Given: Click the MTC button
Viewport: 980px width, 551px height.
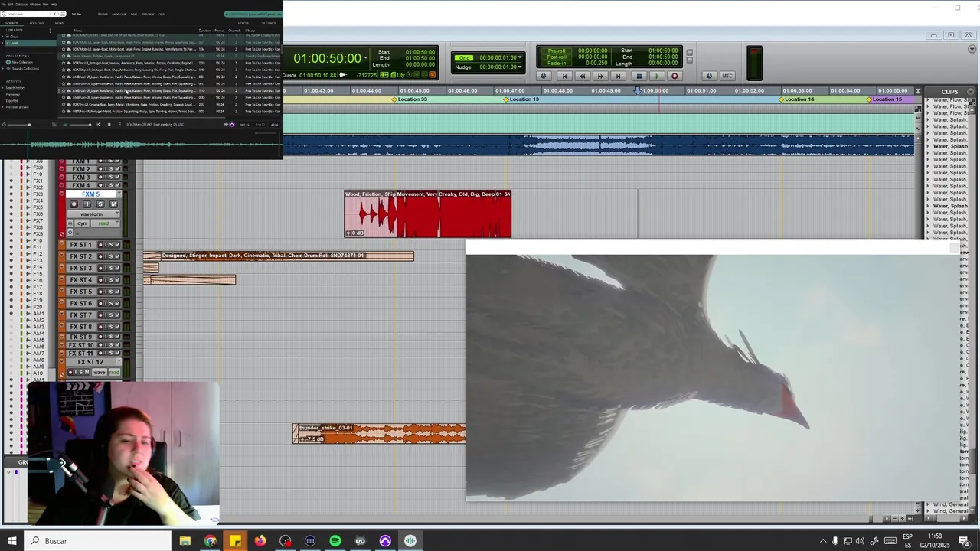Looking at the screenshot, I should tap(727, 76).
